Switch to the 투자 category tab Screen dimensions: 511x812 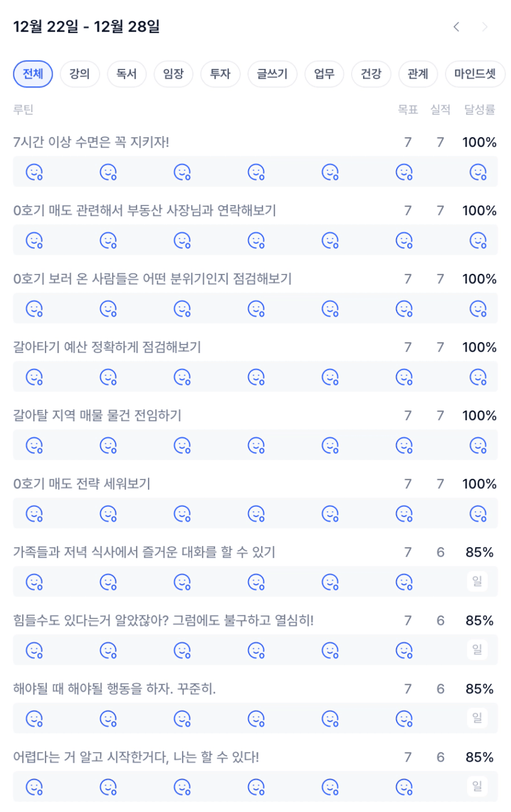tap(220, 74)
